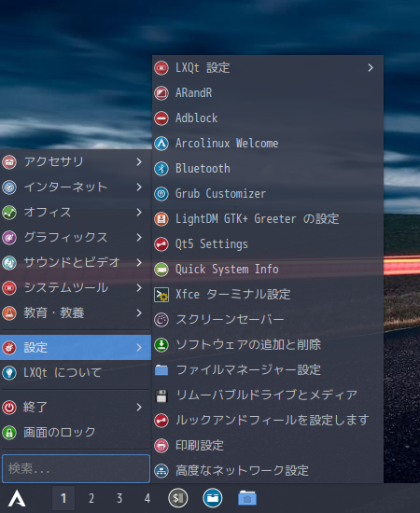Switch to workspace 2 in pager

coord(91,498)
